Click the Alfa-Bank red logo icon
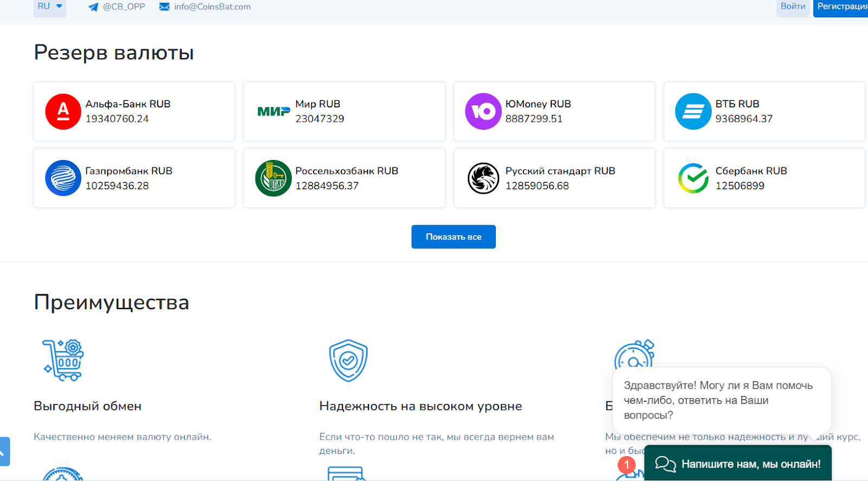 coord(63,112)
